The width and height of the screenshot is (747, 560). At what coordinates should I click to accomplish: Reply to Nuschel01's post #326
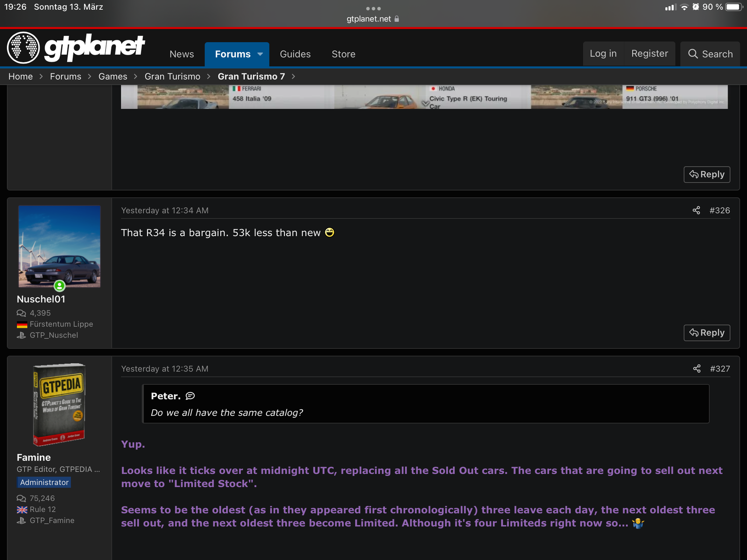coord(707,333)
